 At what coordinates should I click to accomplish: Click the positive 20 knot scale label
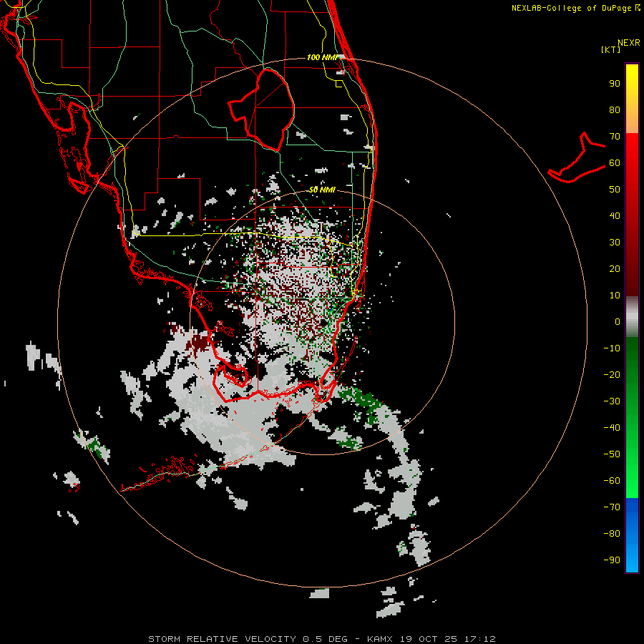[615, 269]
